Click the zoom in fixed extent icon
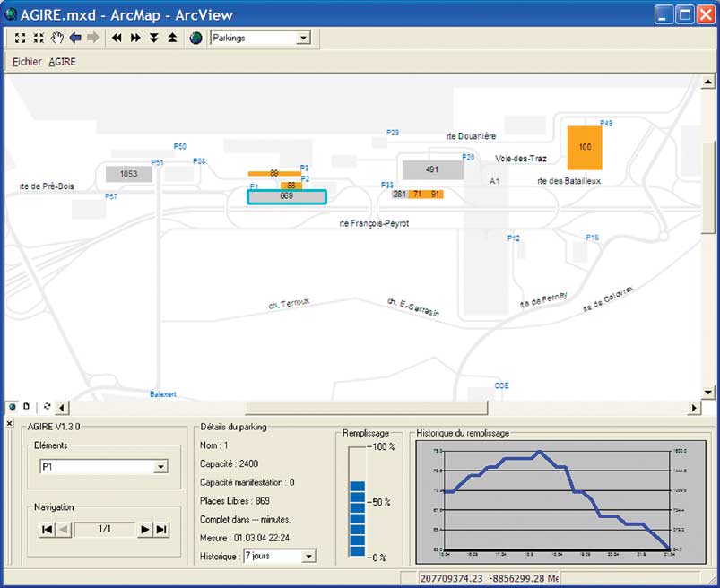 (x=20, y=38)
